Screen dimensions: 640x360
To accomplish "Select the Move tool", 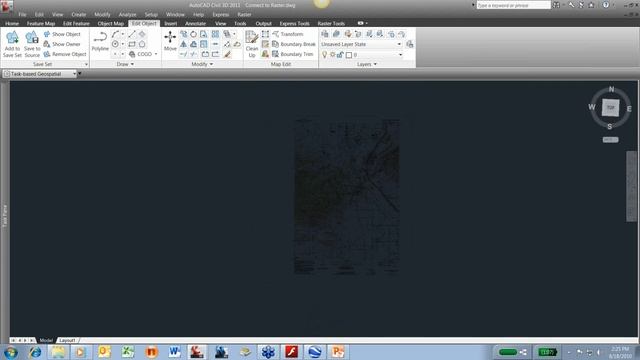I will coord(170,41).
